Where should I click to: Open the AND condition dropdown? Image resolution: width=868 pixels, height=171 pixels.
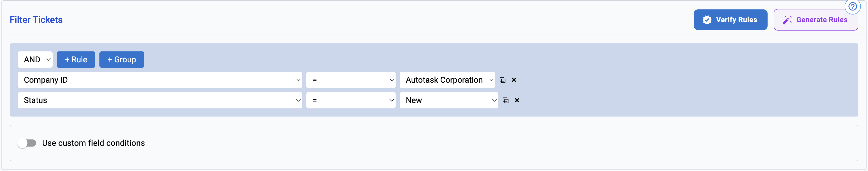click(x=35, y=60)
